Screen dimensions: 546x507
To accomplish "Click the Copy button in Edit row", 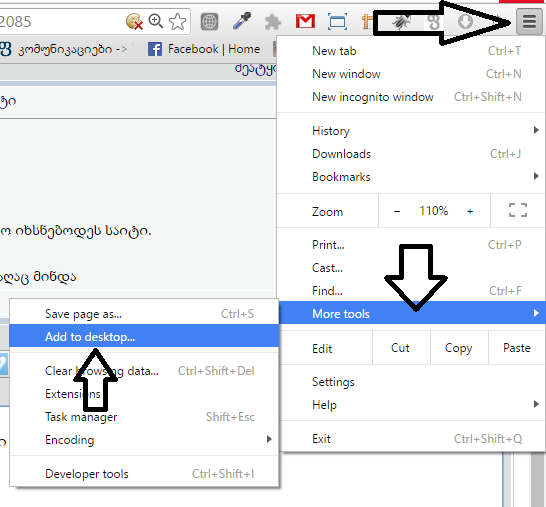I will pyautogui.click(x=459, y=348).
